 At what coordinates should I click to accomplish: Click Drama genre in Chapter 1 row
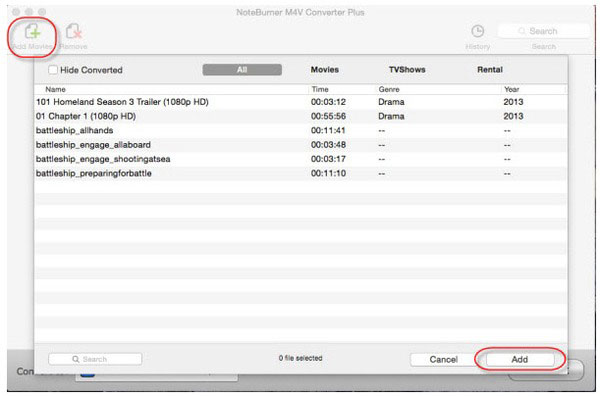point(391,116)
